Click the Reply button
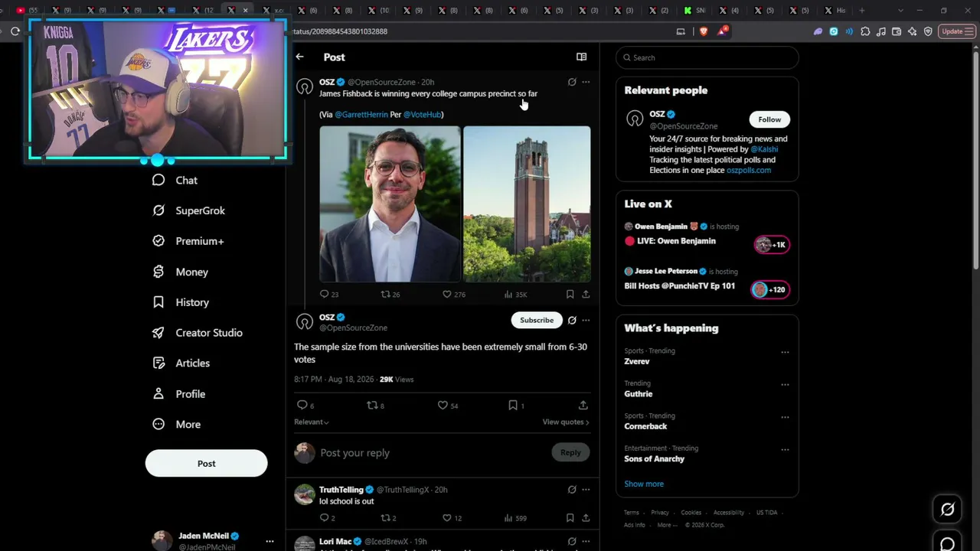This screenshot has height=551, width=980. point(570,452)
